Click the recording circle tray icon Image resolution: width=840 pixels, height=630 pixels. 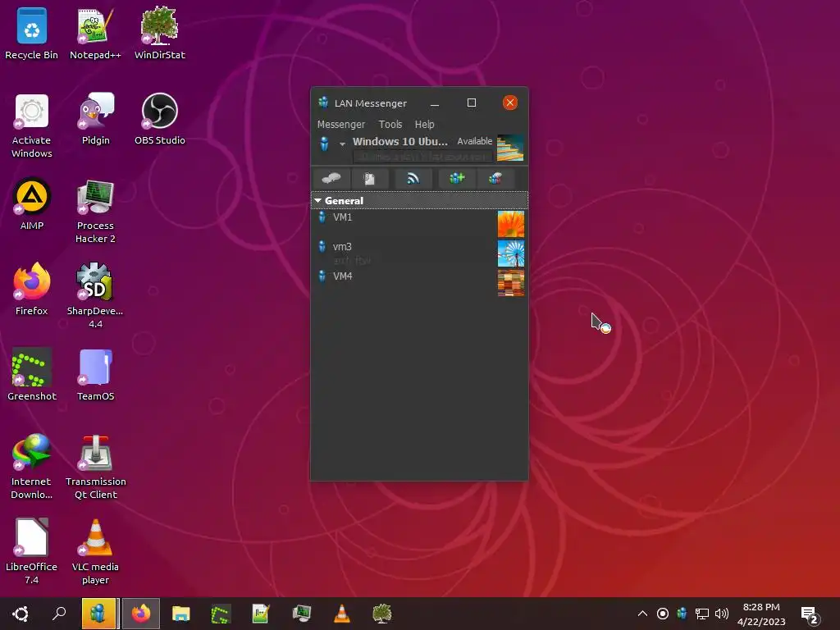coord(663,614)
